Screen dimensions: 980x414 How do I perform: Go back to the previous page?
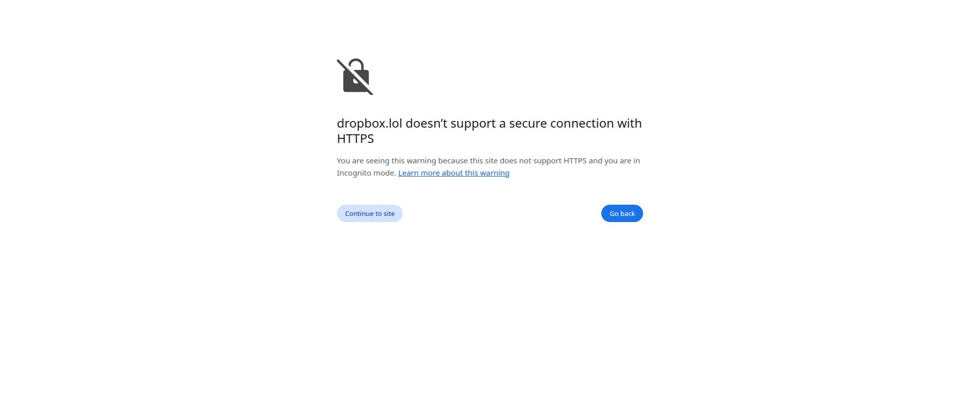pyautogui.click(x=622, y=213)
